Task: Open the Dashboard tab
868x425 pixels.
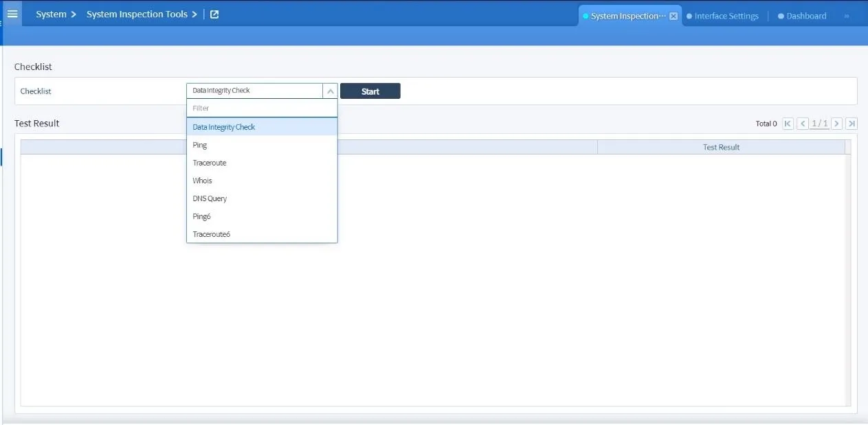Action: click(805, 15)
